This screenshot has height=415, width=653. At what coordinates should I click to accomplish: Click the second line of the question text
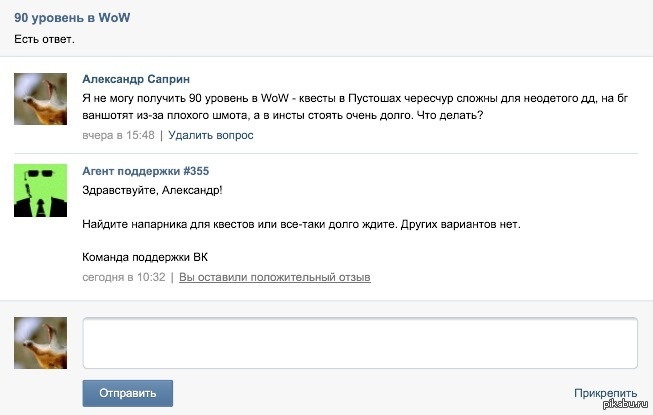(x=283, y=115)
